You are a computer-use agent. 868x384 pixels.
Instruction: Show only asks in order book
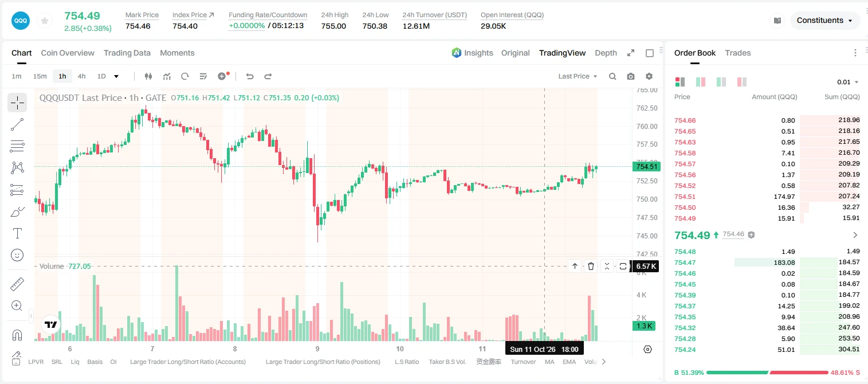[742, 82]
